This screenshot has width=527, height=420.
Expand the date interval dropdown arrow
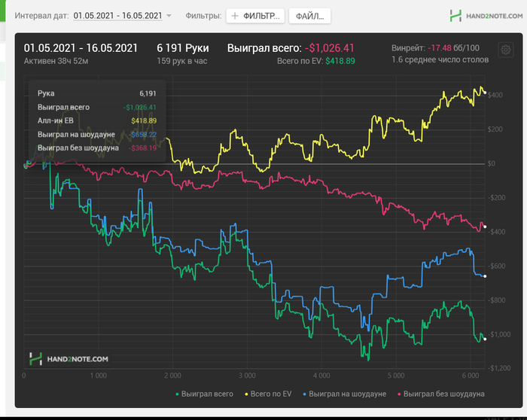click(169, 16)
